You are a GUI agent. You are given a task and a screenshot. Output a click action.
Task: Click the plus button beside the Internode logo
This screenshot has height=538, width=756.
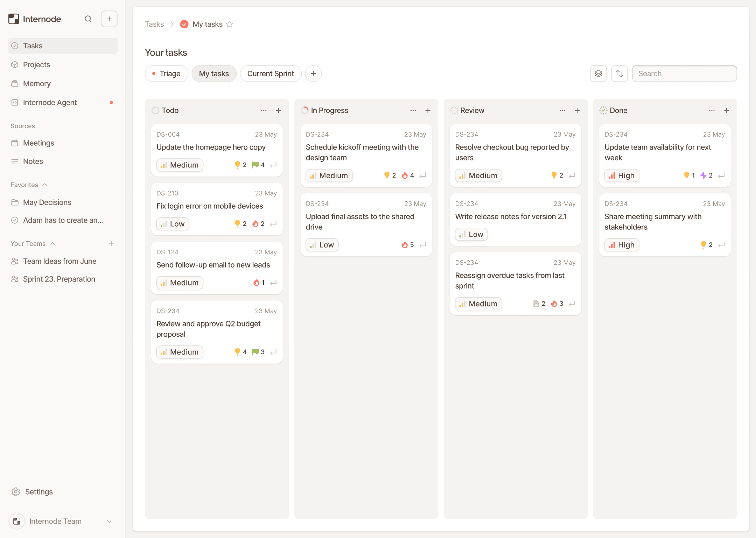(109, 19)
